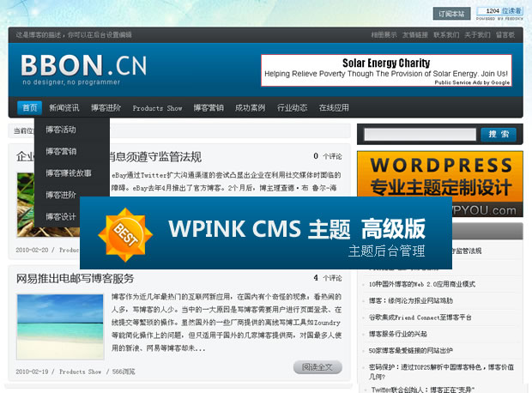Open sidebar link 博客服务行业的兴起

[x=397, y=335]
